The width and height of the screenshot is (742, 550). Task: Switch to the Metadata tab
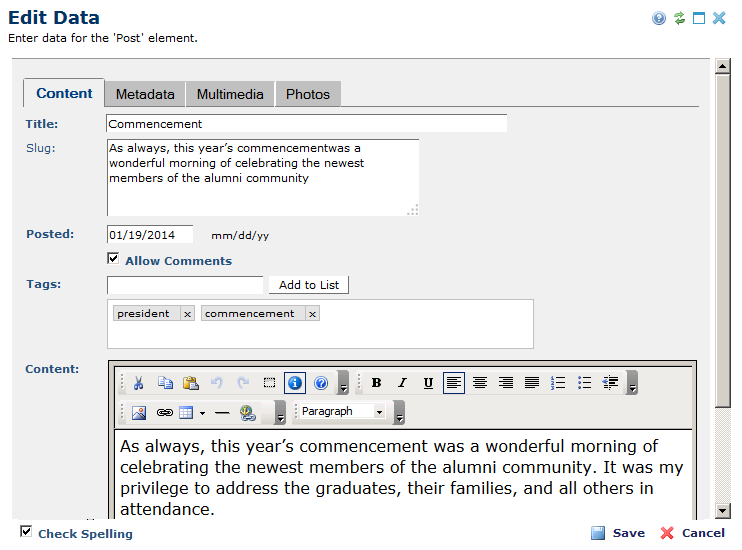(145, 94)
